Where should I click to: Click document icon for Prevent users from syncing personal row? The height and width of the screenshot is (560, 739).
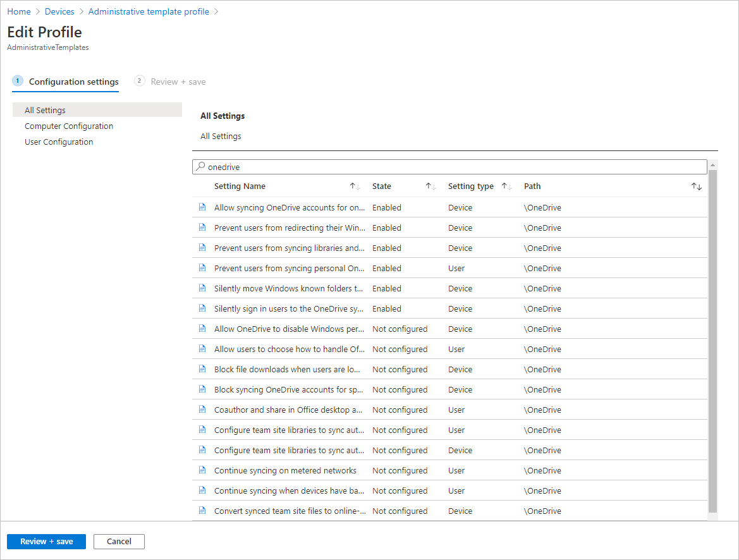[x=202, y=268]
